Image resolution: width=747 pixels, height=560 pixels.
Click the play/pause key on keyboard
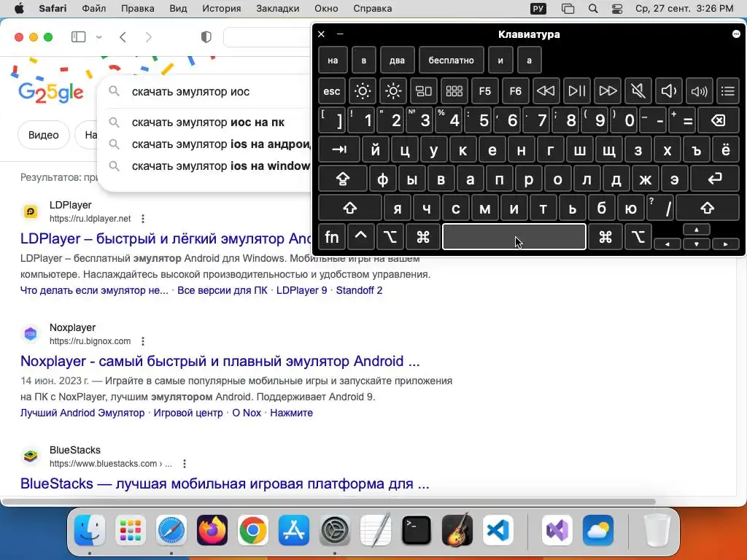click(x=576, y=91)
